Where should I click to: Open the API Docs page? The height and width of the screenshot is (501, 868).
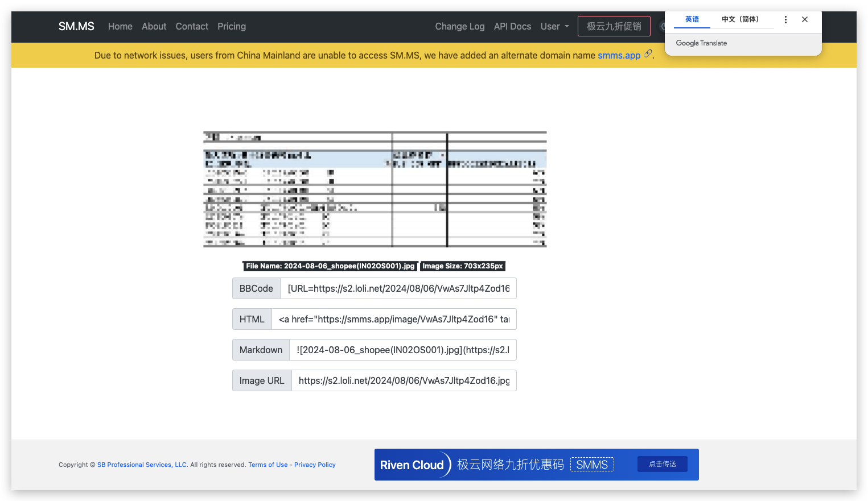point(512,26)
